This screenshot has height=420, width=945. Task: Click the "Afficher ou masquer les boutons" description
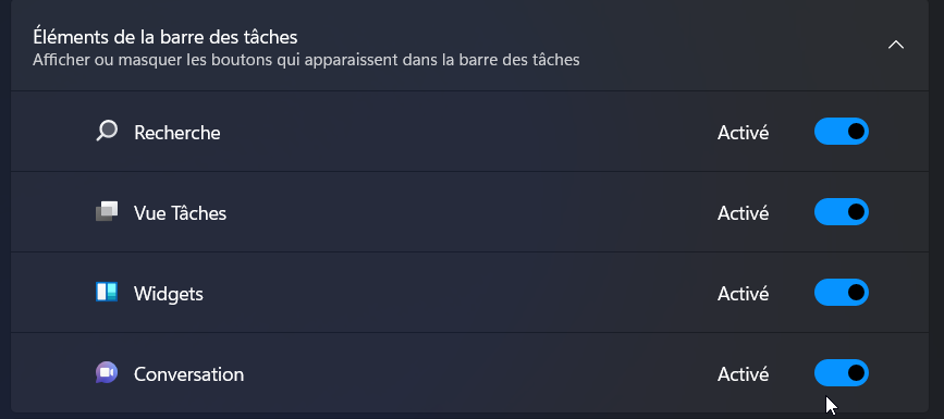pos(306,60)
